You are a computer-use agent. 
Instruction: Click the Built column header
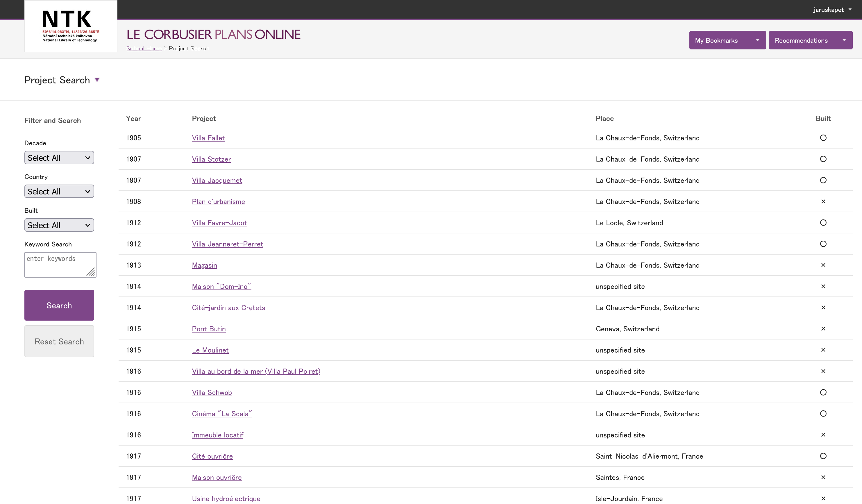[x=823, y=118]
